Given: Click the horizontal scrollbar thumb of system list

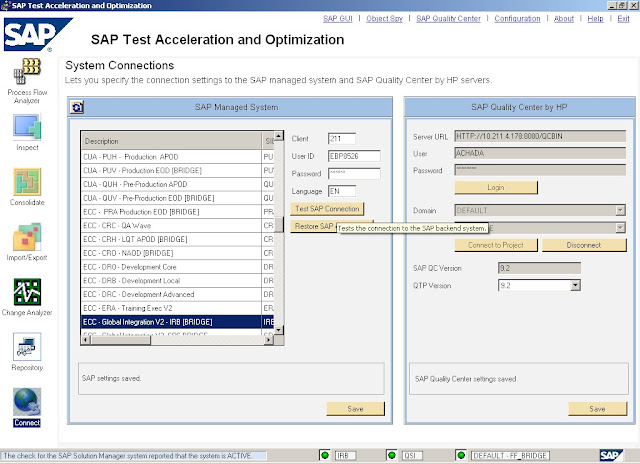Looking at the screenshot, I should point(121,340).
